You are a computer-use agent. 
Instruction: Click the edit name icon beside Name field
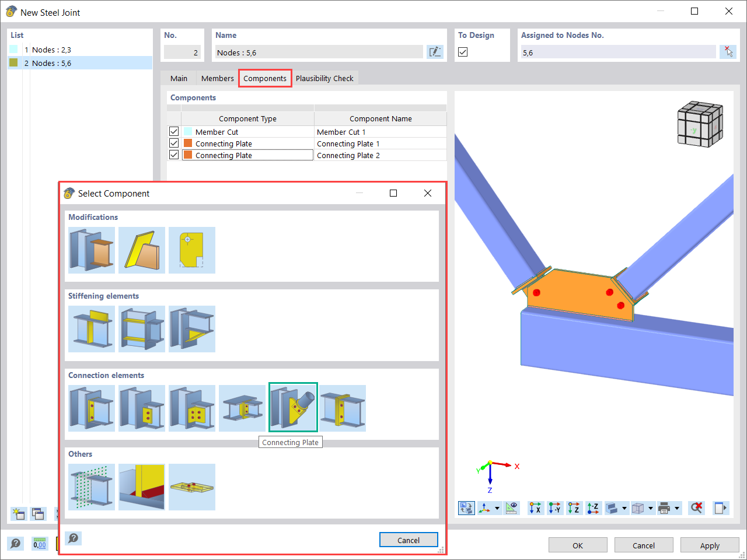click(435, 52)
